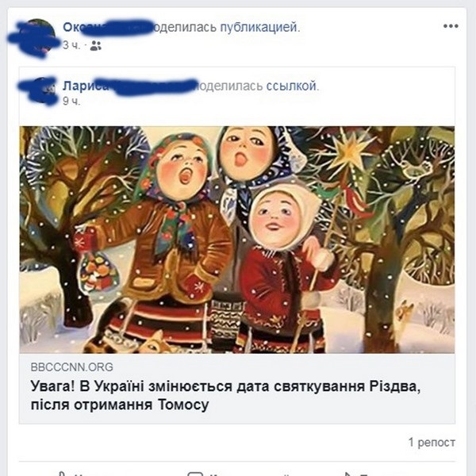View the '1 репост' shares list
This screenshot has height=476, width=476.
coord(432,443)
